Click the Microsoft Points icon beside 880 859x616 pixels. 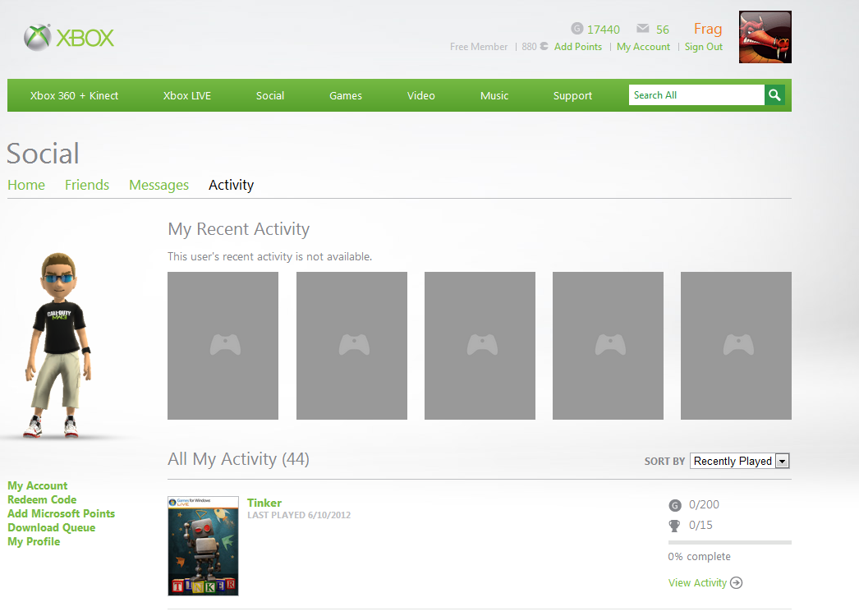point(544,46)
